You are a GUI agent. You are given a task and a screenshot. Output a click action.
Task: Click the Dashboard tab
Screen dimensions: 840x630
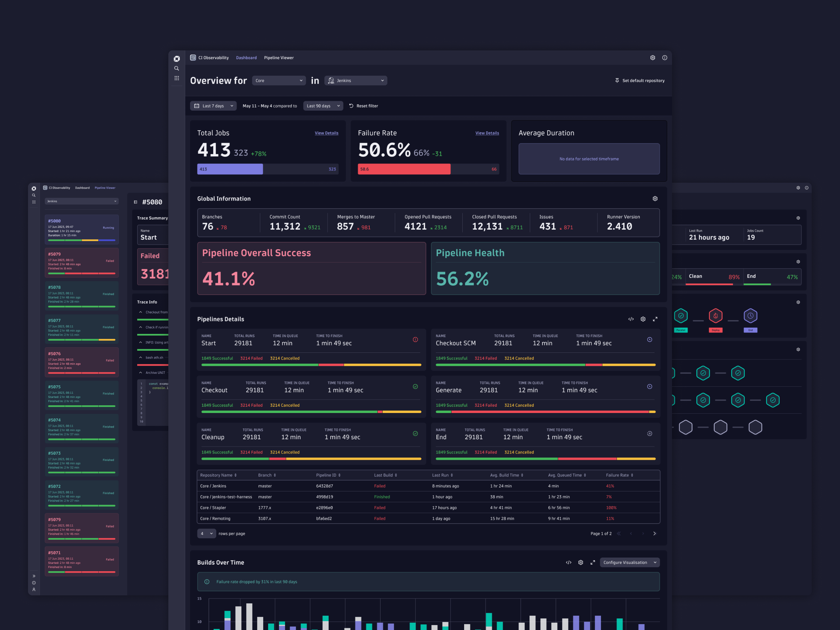[245, 57]
